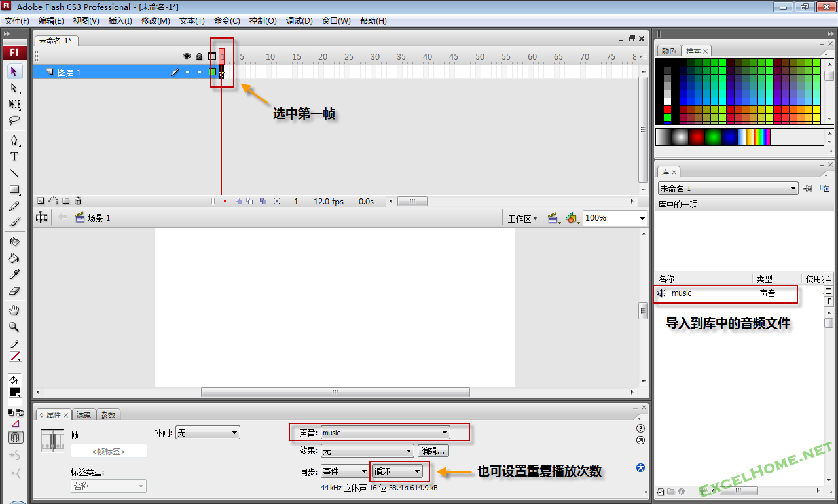The image size is (838, 504).
Task: Select the Pen tool
Action: pyautogui.click(x=14, y=140)
